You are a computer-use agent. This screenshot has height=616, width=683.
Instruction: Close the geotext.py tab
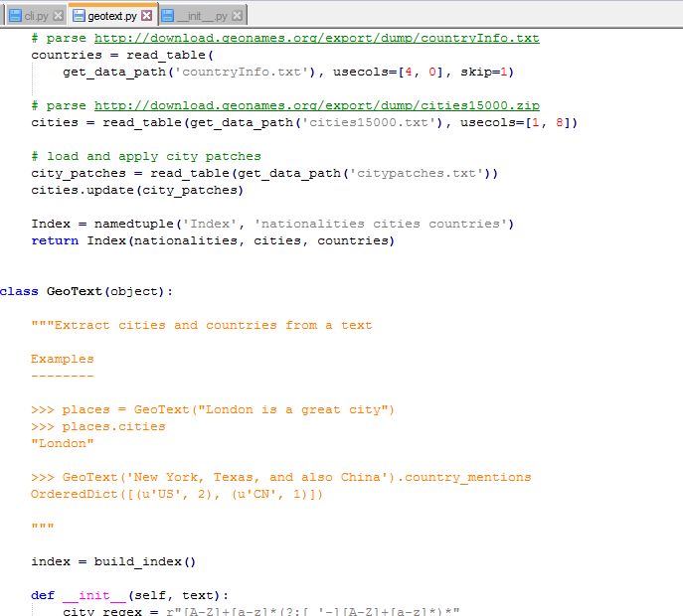click(147, 16)
